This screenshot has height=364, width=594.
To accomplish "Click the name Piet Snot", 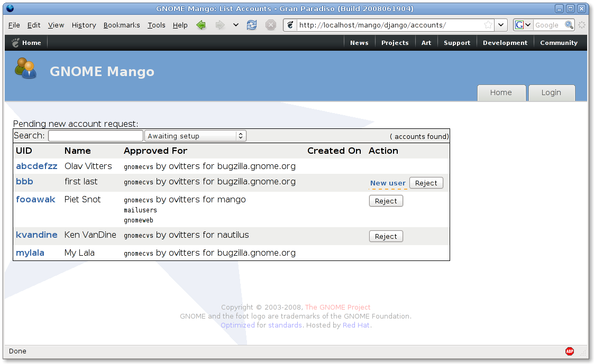I will (83, 199).
